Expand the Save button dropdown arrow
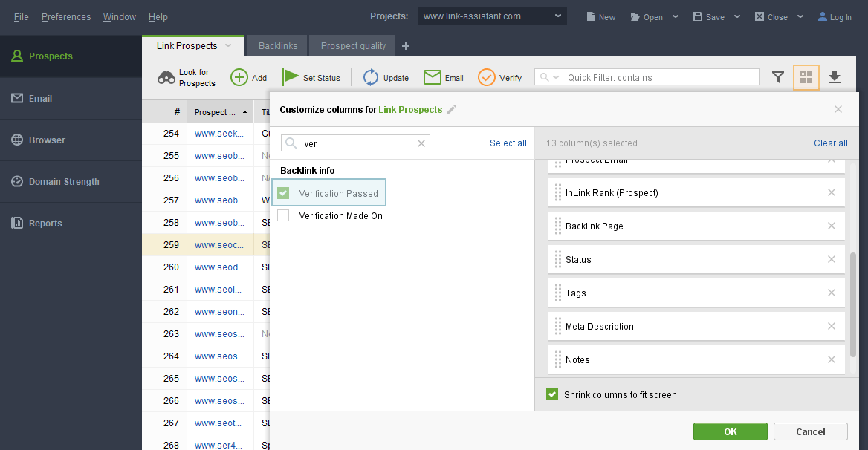 point(736,16)
